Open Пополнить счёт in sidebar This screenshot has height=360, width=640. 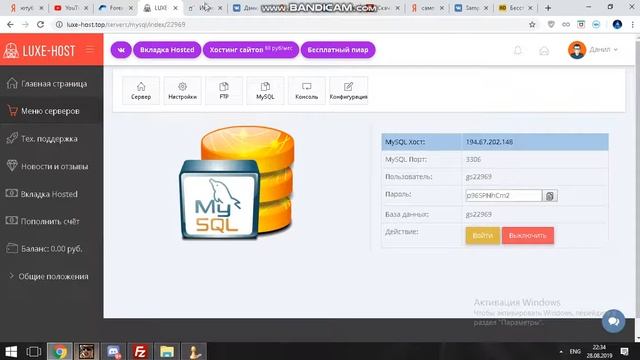[x=51, y=221]
